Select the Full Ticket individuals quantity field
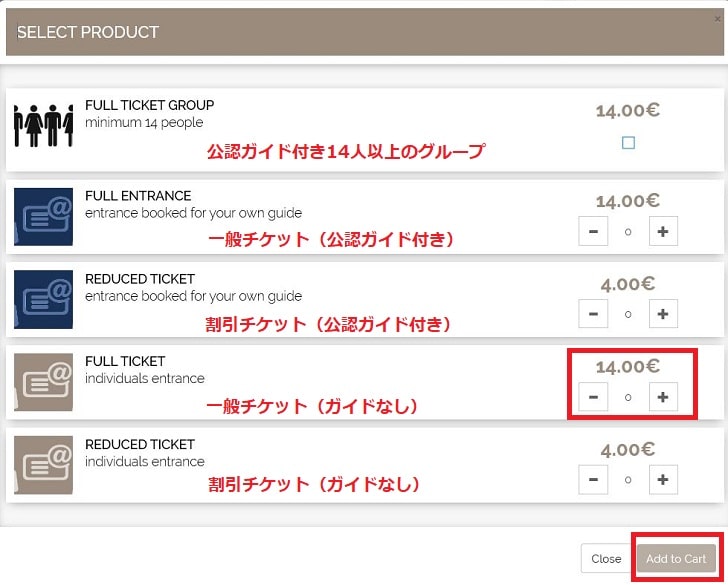 click(628, 397)
